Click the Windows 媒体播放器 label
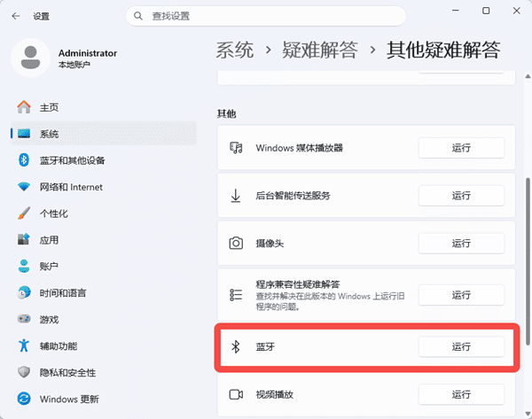 pyautogui.click(x=300, y=148)
